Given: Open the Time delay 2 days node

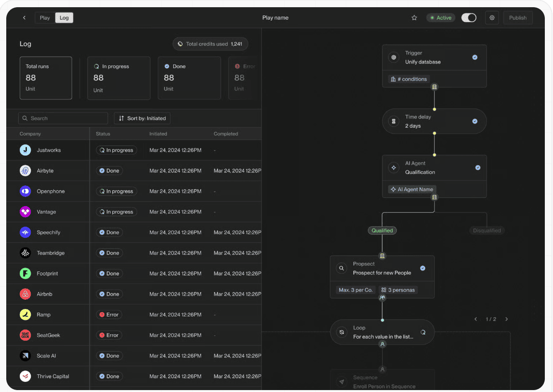Looking at the screenshot, I should click(x=435, y=121).
